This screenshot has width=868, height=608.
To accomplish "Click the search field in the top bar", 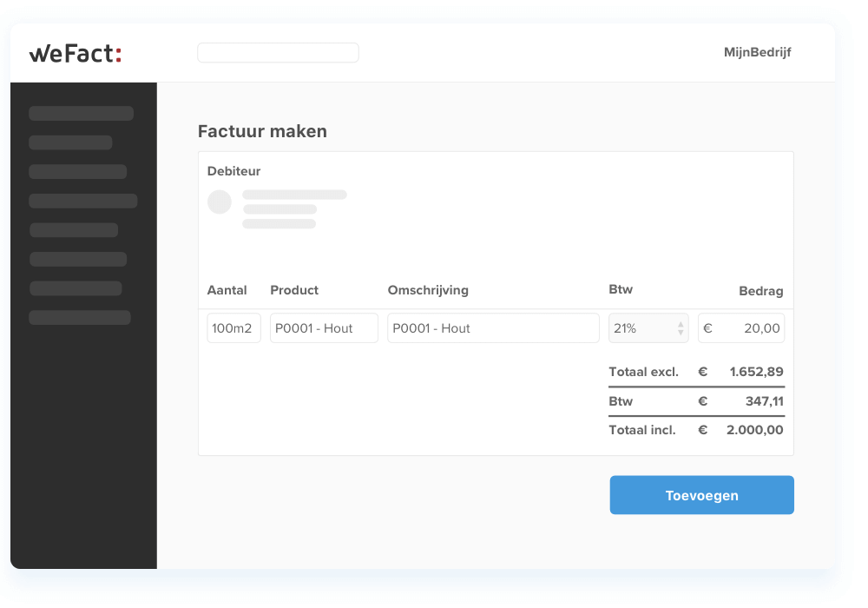I will tap(278, 52).
